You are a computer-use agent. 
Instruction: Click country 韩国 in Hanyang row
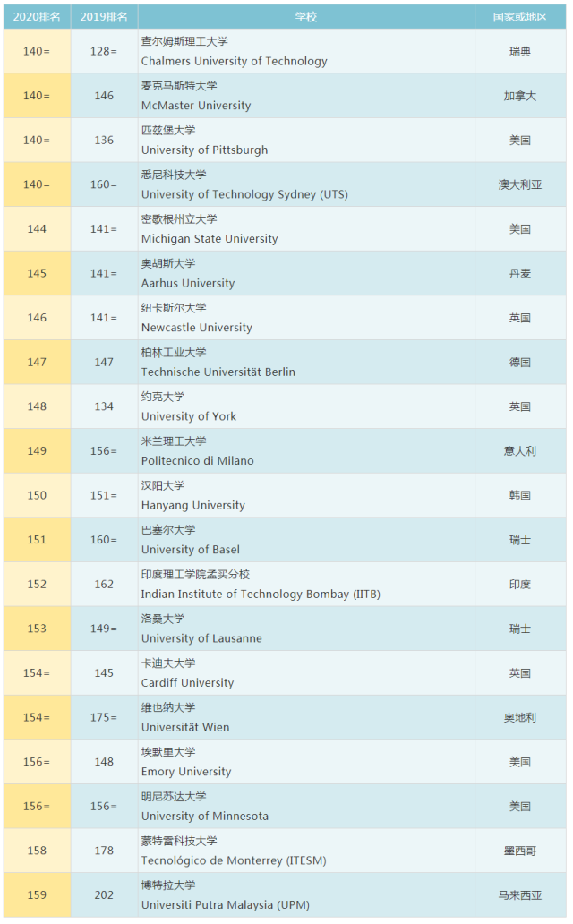[x=520, y=496]
